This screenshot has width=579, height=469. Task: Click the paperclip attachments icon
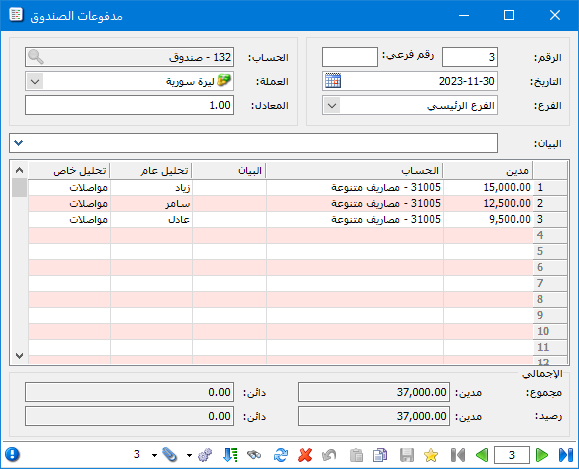[x=170, y=455]
